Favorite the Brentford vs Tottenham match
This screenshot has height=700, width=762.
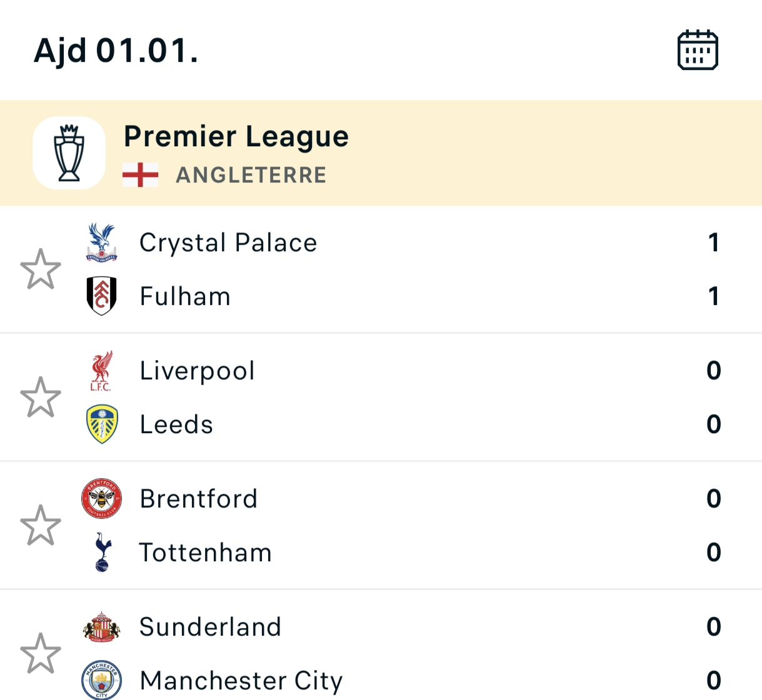[41, 526]
